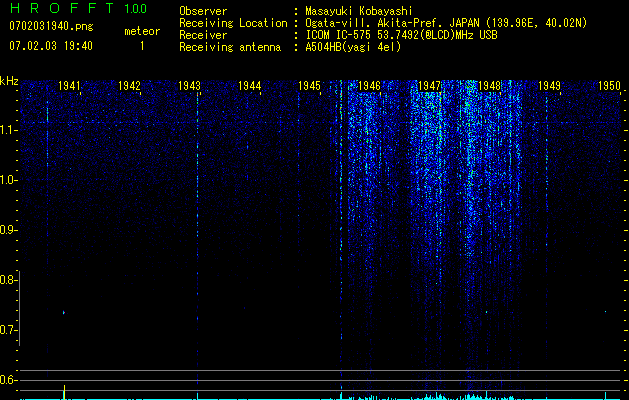629x400 pixels.
Task: Click the Receiving Location field label
Action: click(233, 23)
